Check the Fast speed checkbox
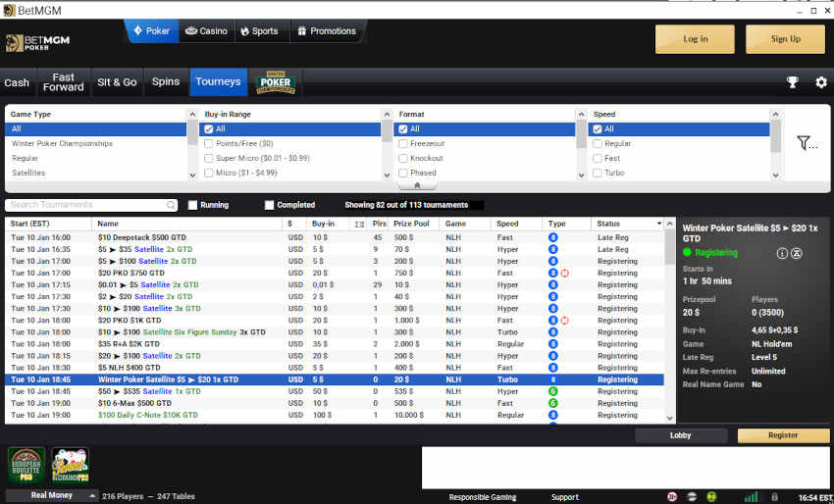The image size is (834, 504). (x=598, y=159)
